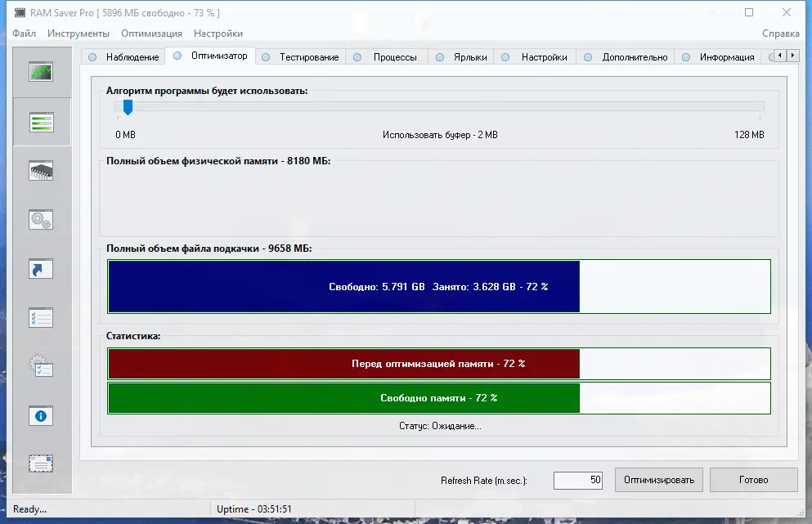Open the envelope feedback icon at sidebar bottom
812x524 pixels.
(41, 464)
